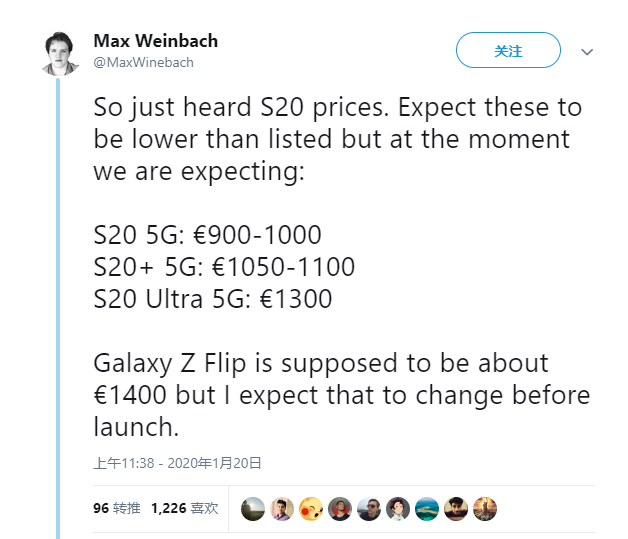
Task: View the 96 转推 retweets list
Action: tap(114, 508)
